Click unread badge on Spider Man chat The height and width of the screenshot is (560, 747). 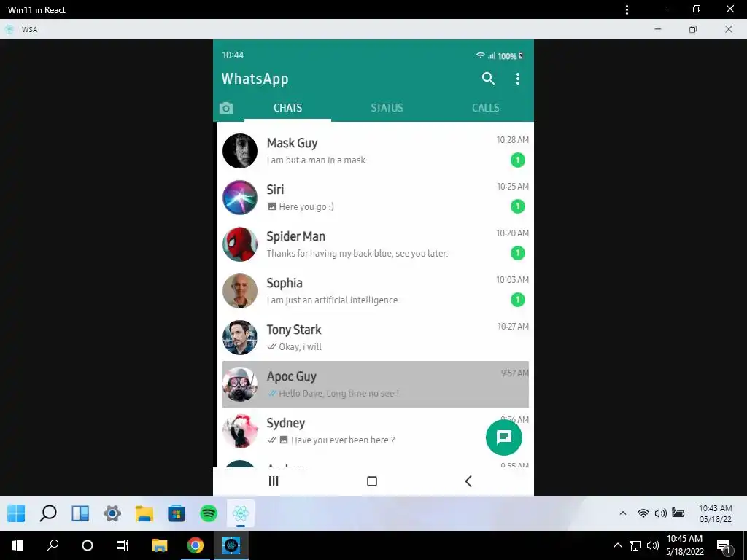[x=518, y=253]
